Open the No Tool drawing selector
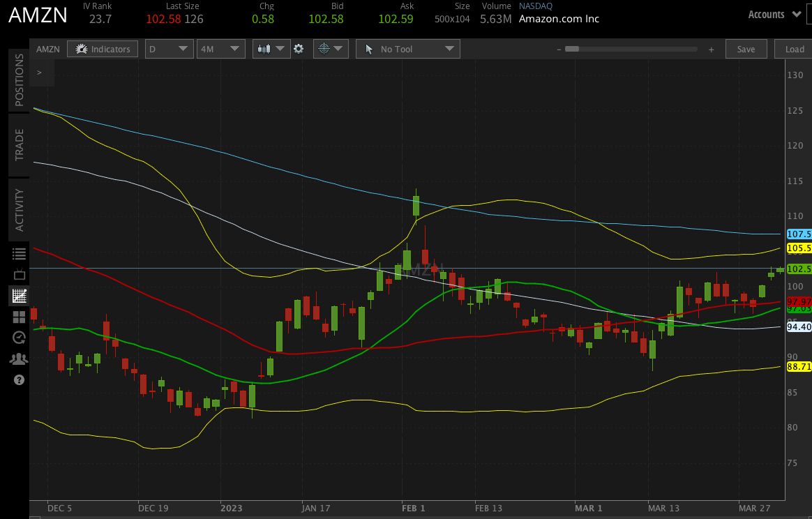This screenshot has width=812, height=519. pyautogui.click(x=407, y=49)
